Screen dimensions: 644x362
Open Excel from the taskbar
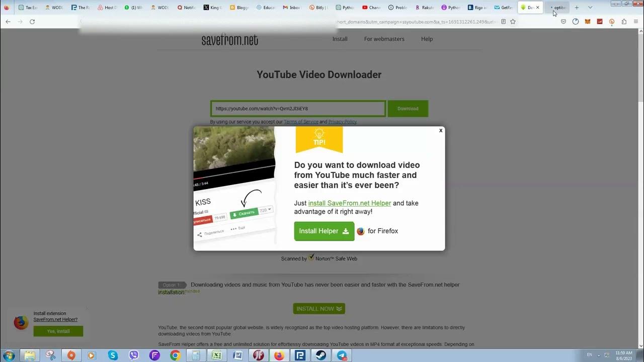pyautogui.click(x=216, y=355)
